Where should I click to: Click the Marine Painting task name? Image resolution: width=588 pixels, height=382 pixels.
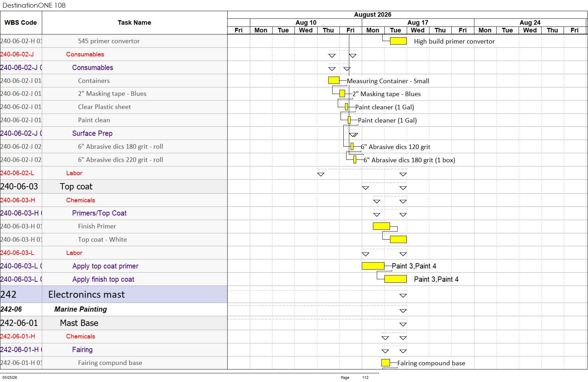pyautogui.click(x=81, y=309)
